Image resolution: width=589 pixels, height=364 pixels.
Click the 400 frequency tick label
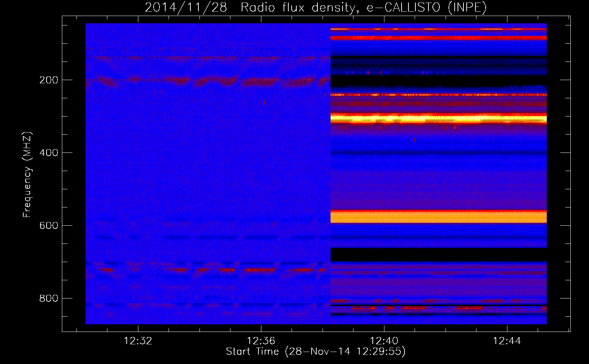pos(49,153)
